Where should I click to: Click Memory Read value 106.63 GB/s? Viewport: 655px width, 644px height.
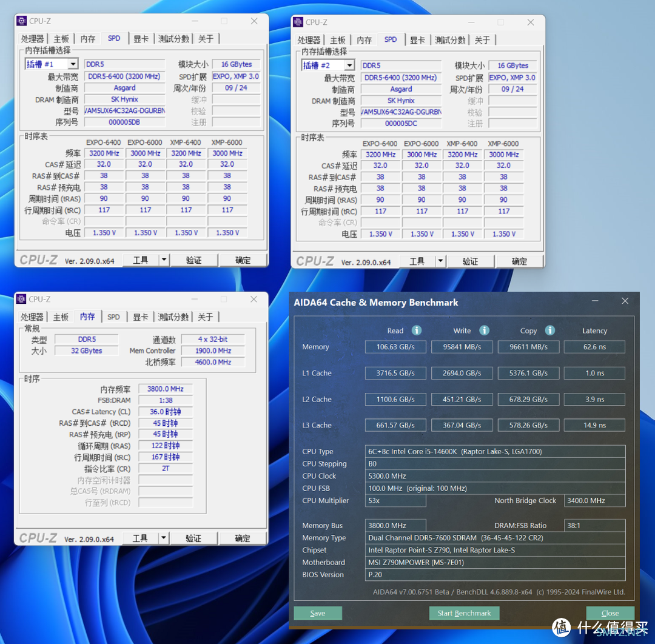point(395,347)
